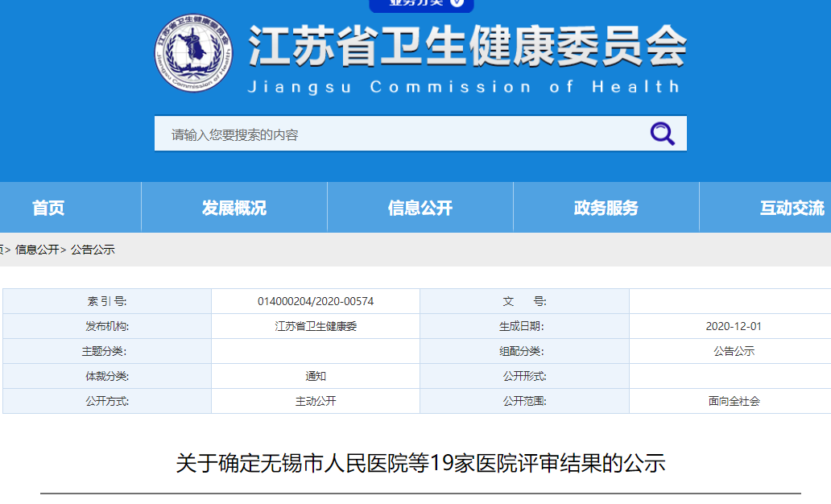Follow the 信息公开 breadcrumb link
831x504 pixels.
(x=37, y=250)
